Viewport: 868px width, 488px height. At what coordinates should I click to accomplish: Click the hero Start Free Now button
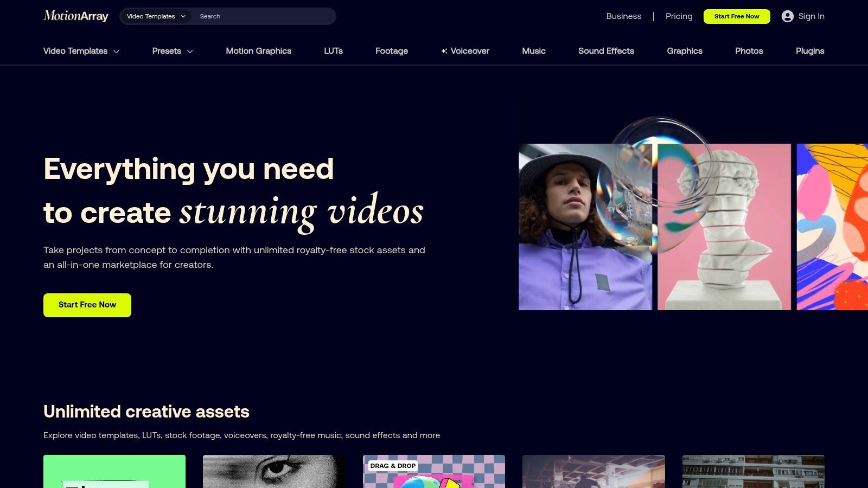(87, 305)
